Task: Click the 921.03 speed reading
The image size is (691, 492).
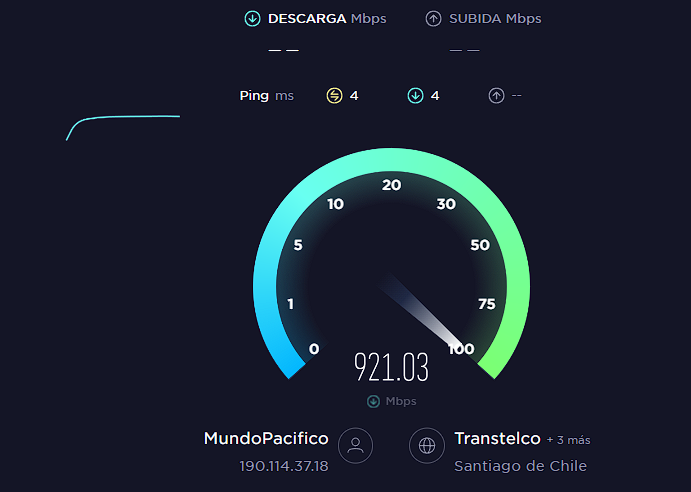Action: coord(391,367)
